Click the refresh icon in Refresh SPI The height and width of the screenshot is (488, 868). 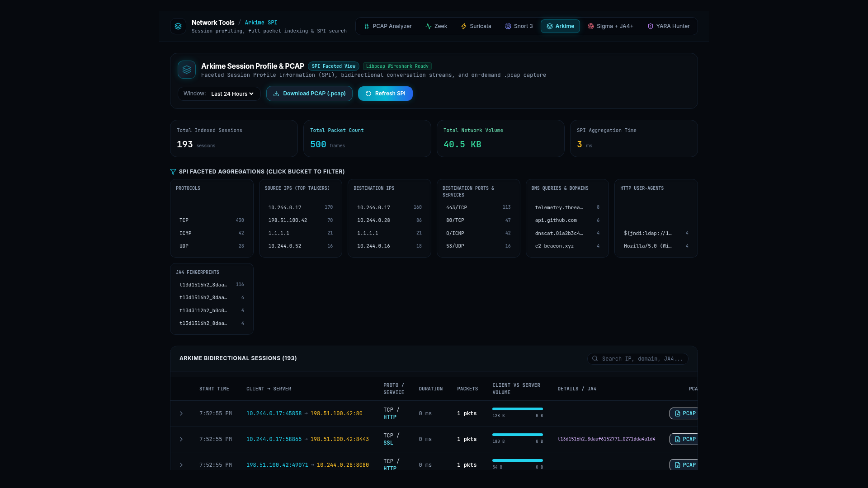coord(368,94)
